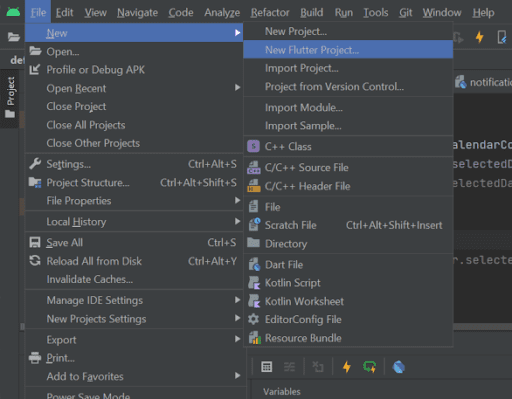Click the yellow lightning Flutter Hot Reload icon
The height and width of the screenshot is (399, 512).
(x=479, y=37)
